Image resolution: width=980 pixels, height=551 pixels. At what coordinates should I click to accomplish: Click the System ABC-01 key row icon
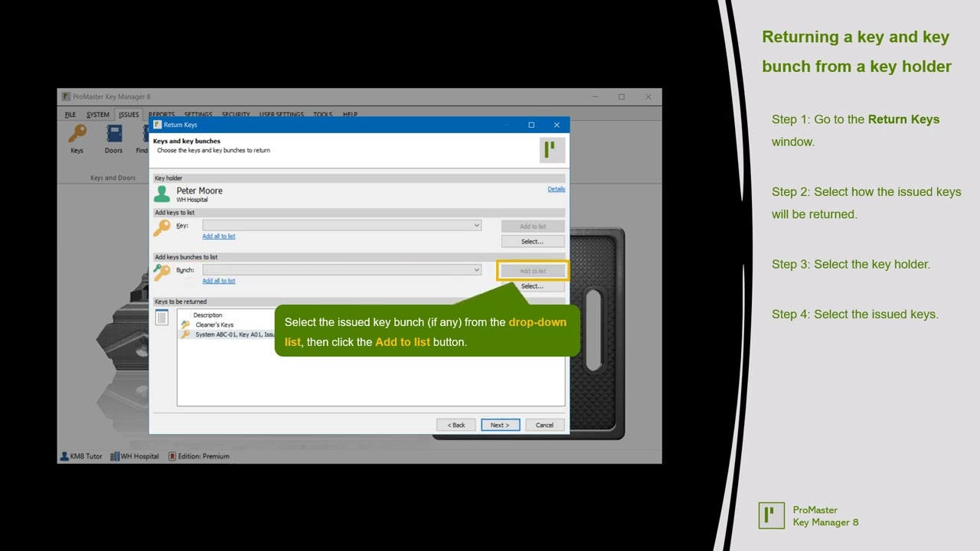pyautogui.click(x=185, y=334)
